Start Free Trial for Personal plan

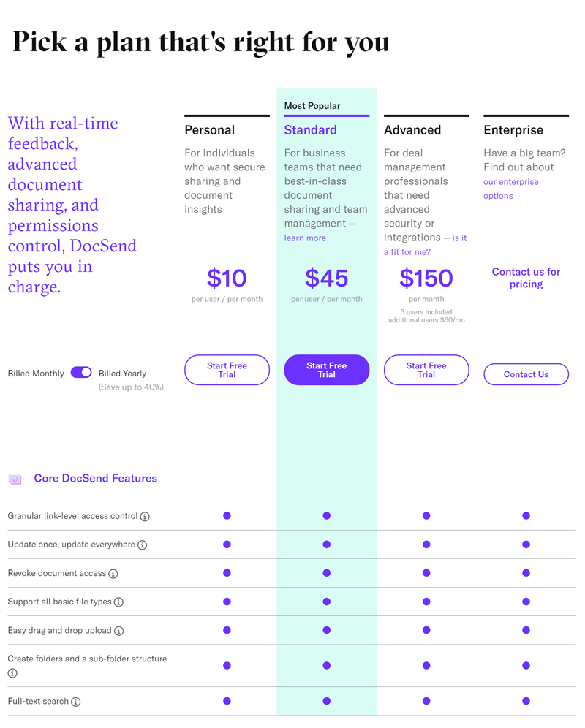click(227, 370)
